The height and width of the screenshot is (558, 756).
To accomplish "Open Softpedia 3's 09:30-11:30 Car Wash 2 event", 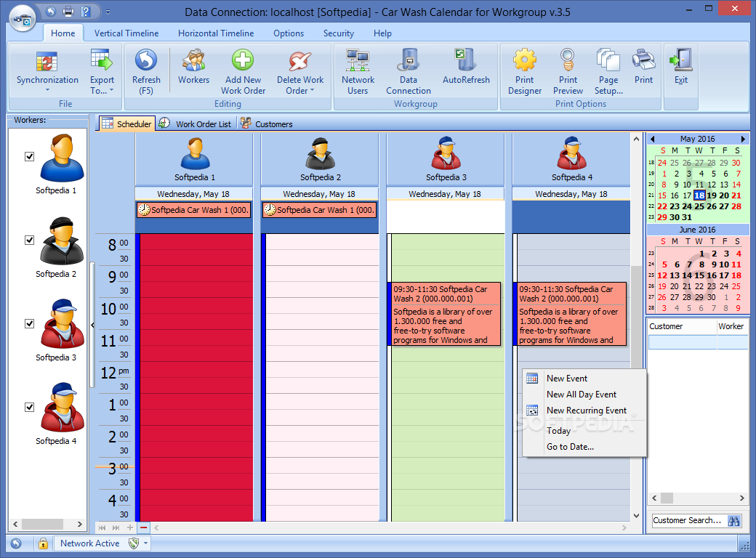I will (x=444, y=314).
